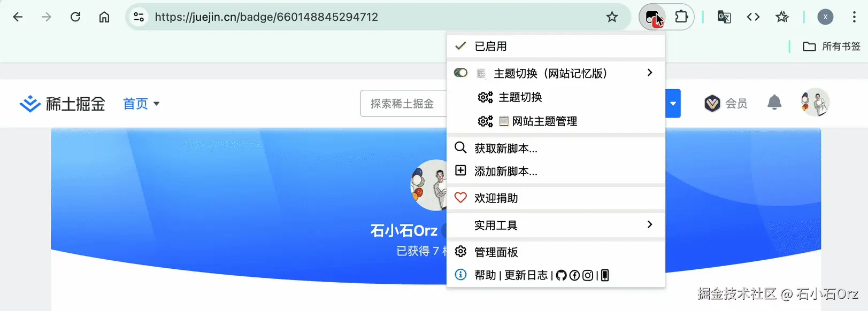868x311 pixels.
Task: Click the mobile phone icon in menu footer
Action: [x=605, y=275]
